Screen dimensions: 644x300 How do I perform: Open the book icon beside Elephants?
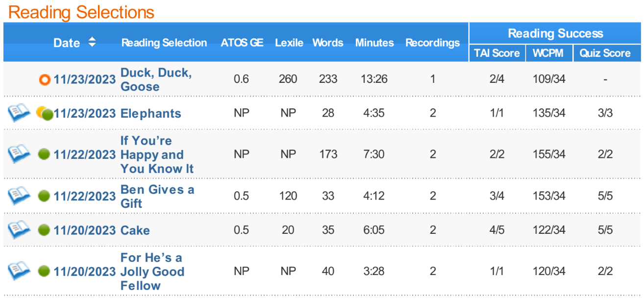click(x=19, y=113)
